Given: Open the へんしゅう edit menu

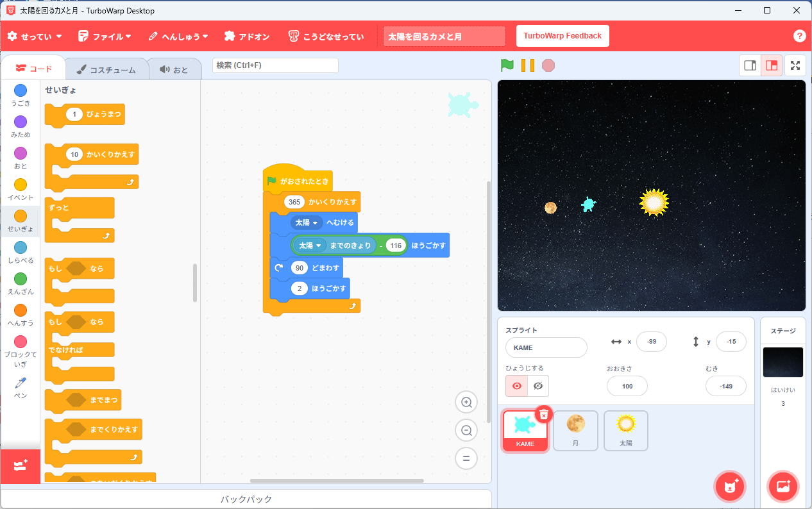Looking at the screenshot, I should pyautogui.click(x=178, y=37).
